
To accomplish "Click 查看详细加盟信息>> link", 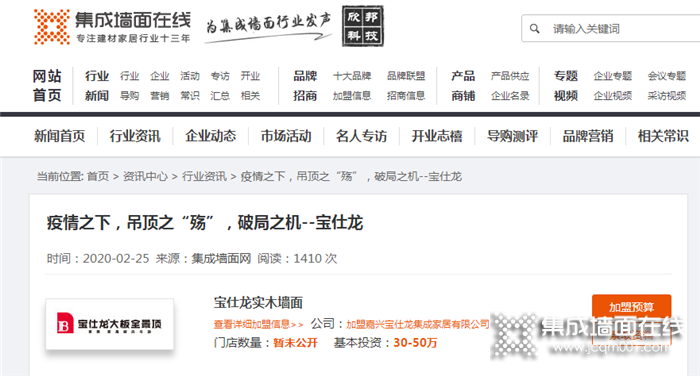I will click(258, 324).
